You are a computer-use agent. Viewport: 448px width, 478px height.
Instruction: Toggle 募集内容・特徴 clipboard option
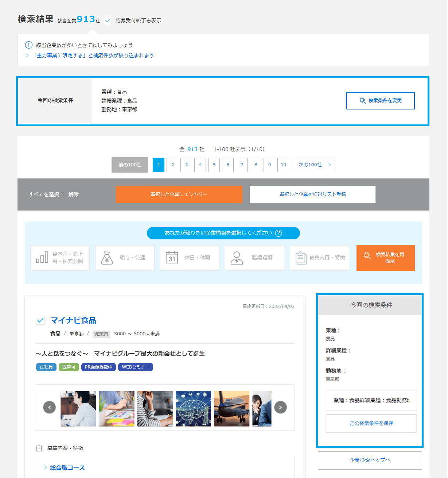(x=319, y=258)
